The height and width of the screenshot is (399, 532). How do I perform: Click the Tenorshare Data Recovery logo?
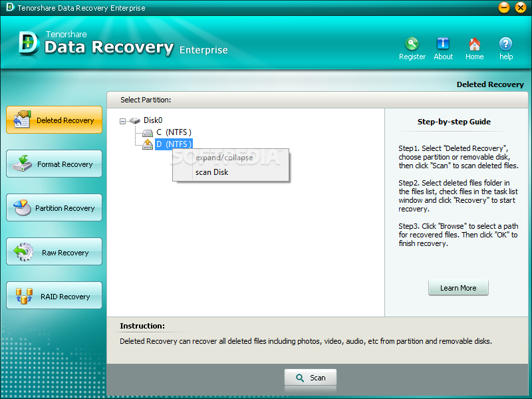coord(28,43)
